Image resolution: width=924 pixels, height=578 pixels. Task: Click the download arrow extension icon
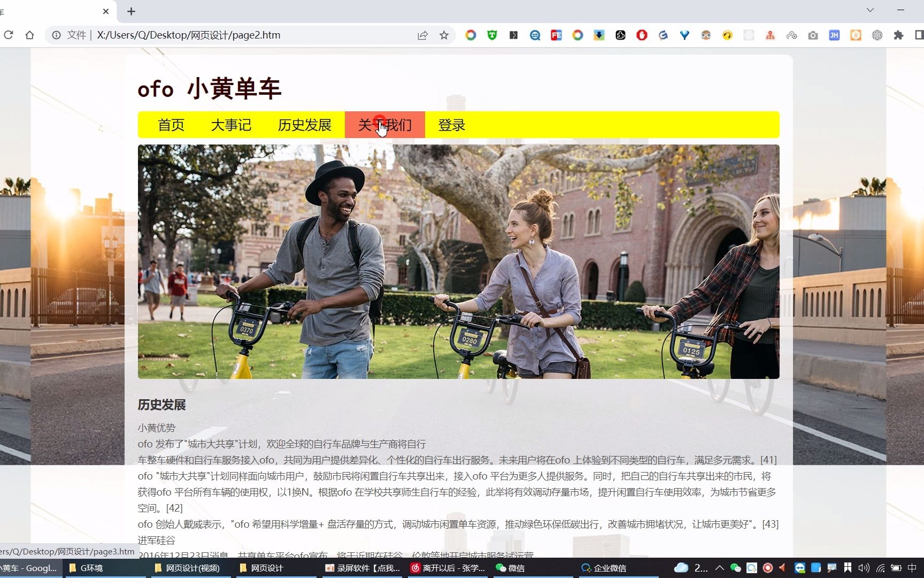[x=599, y=35]
